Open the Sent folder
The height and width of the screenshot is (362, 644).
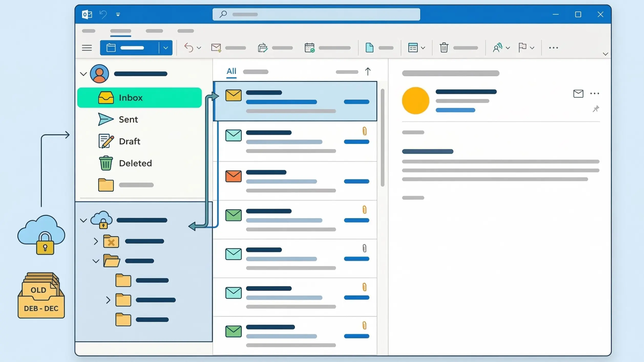point(128,119)
